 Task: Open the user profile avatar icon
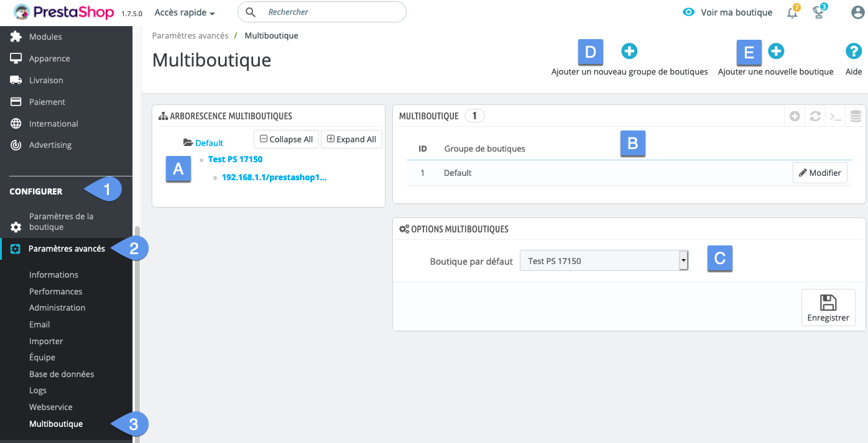click(x=857, y=12)
